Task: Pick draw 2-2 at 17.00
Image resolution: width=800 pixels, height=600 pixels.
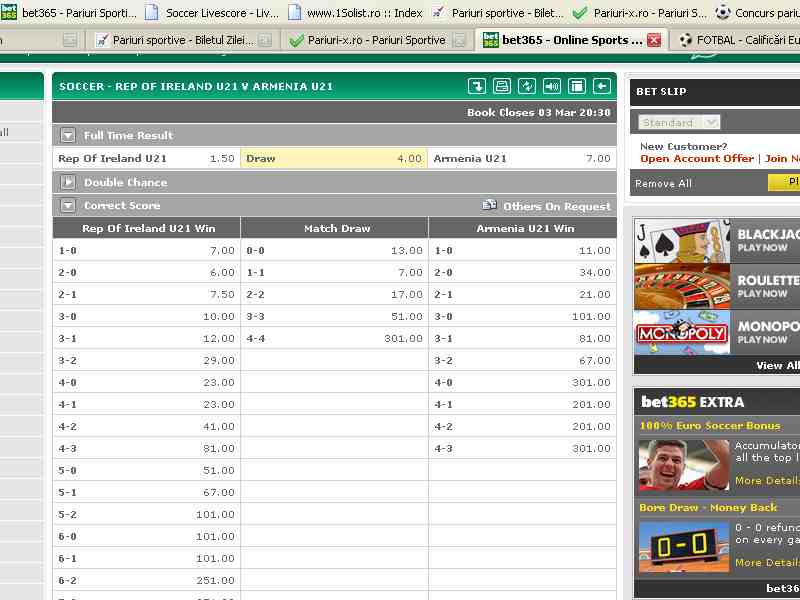Action: 334,294
